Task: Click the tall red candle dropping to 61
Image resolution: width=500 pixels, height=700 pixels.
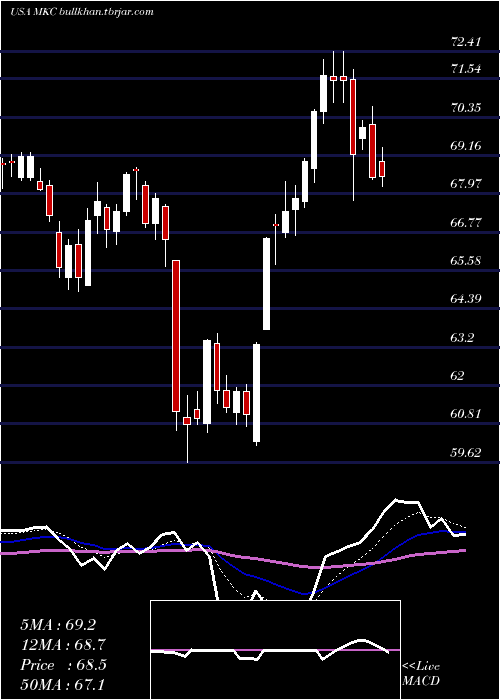Action: (x=176, y=336)
